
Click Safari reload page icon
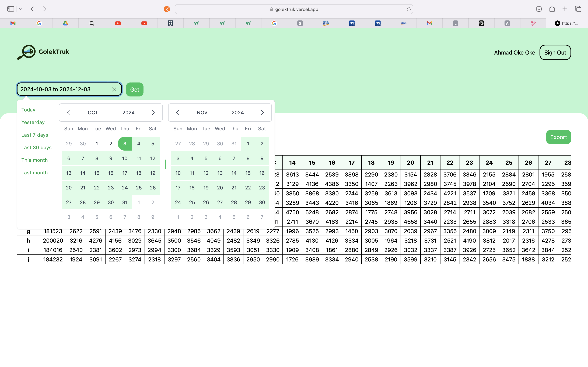point(409,9)
